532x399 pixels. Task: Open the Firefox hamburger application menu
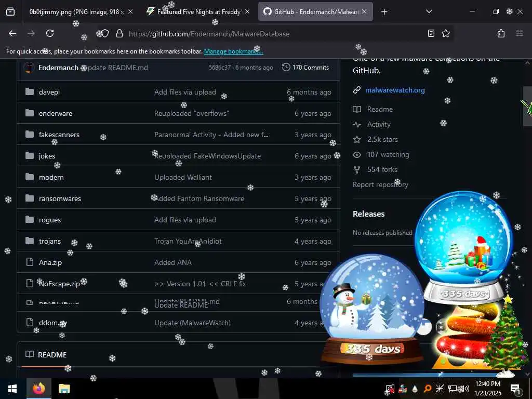[x=519, y=33]
